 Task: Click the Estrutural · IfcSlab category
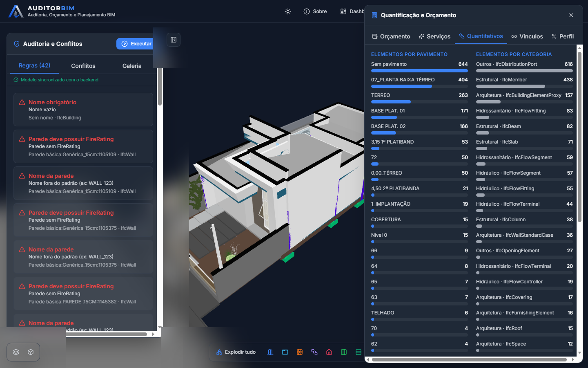pyautogui.click(x=524, y=144)
